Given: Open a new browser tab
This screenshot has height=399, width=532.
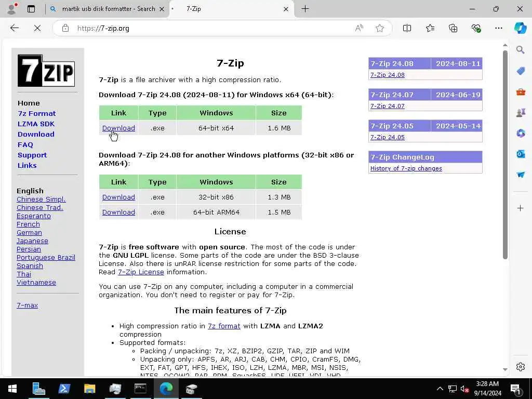Looking at the screenshot, I should tap(305, 9).
